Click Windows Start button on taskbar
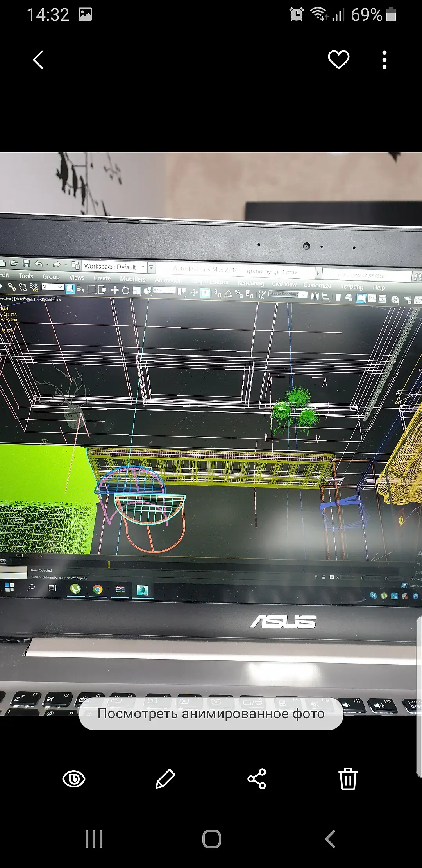The width and height of the screenshot is (422, 868). (x=9, y=587)
